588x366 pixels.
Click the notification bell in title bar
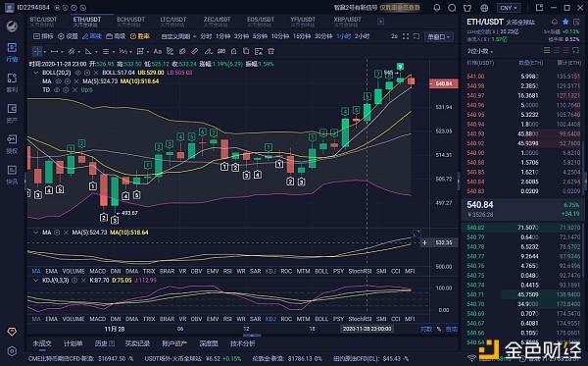click(437, 8)
